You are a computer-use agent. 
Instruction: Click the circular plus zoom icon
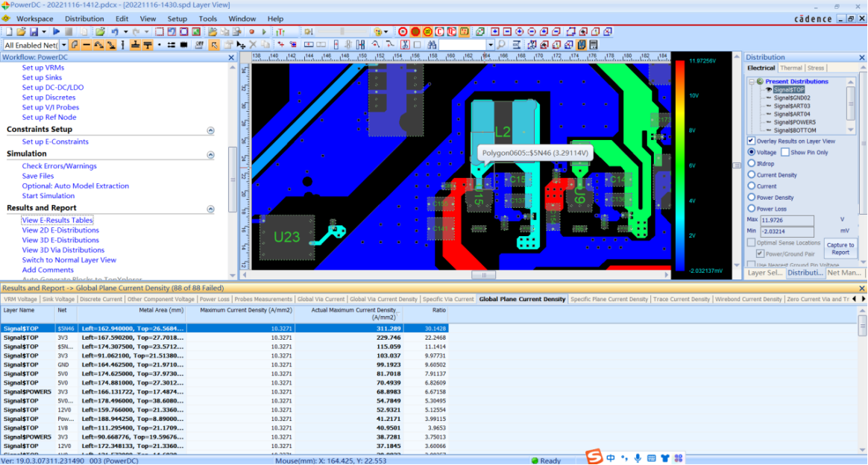pyautogui.click(x=519, y=31)
